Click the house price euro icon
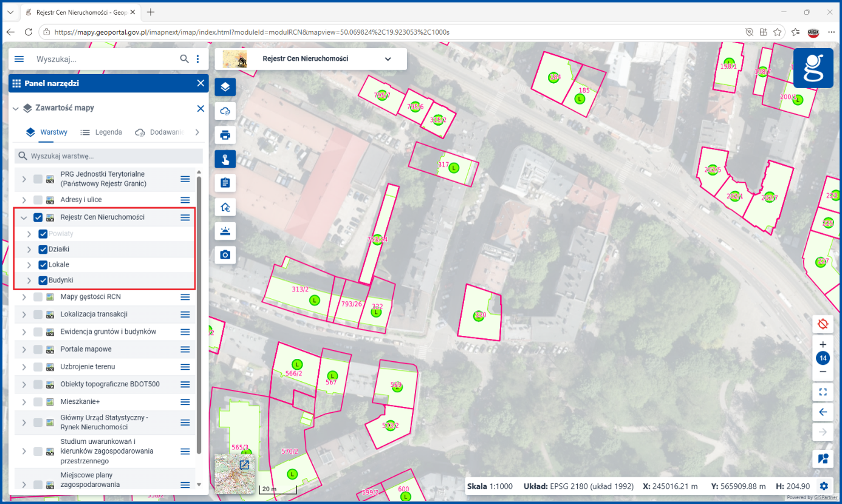This screenshot has width=842, height=504. coord(225,207)
